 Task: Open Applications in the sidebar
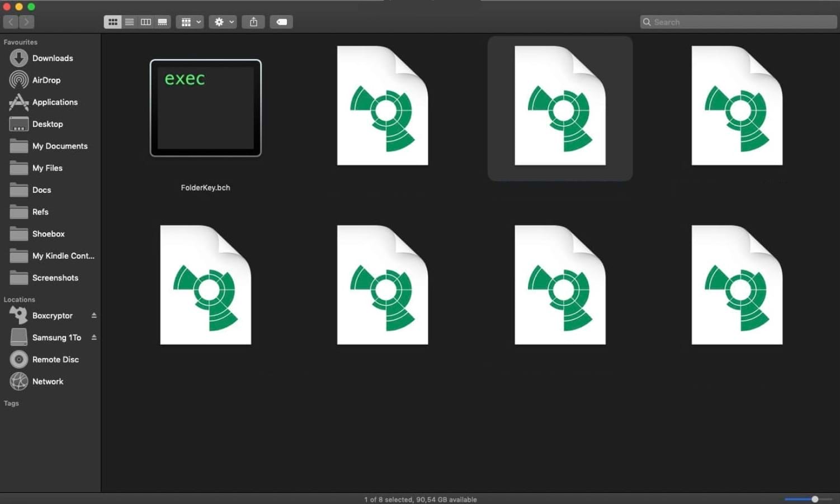click(54, 102)
